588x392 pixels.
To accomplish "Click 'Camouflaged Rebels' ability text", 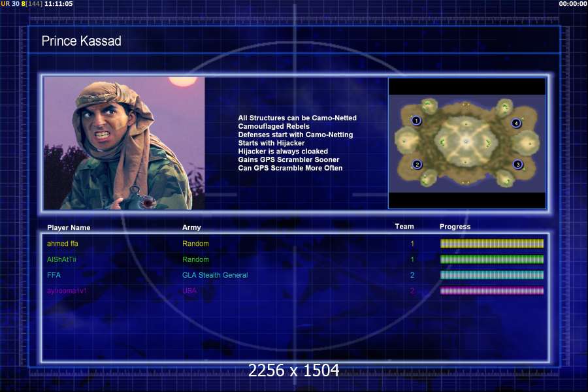I will tap(274, 126).
